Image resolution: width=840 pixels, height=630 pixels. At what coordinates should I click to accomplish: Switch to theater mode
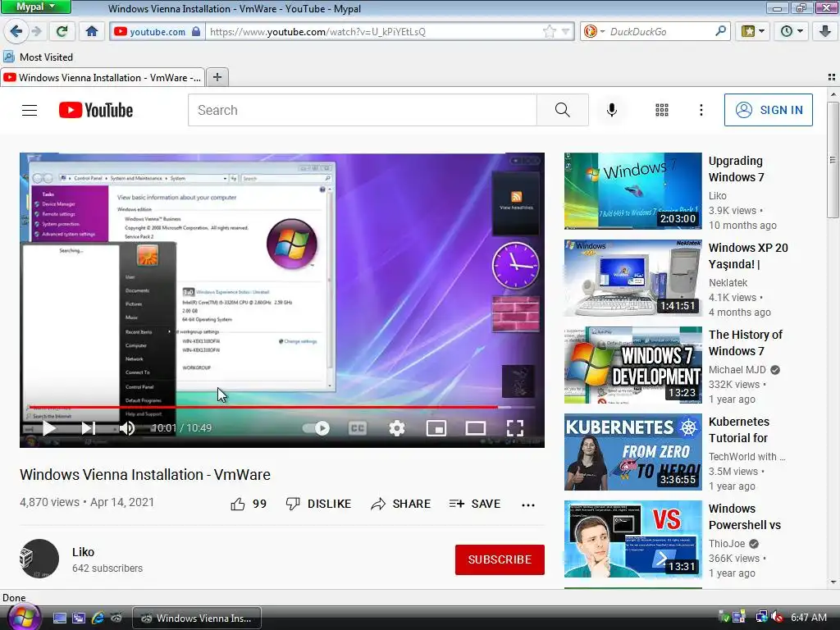coord(475,428)
